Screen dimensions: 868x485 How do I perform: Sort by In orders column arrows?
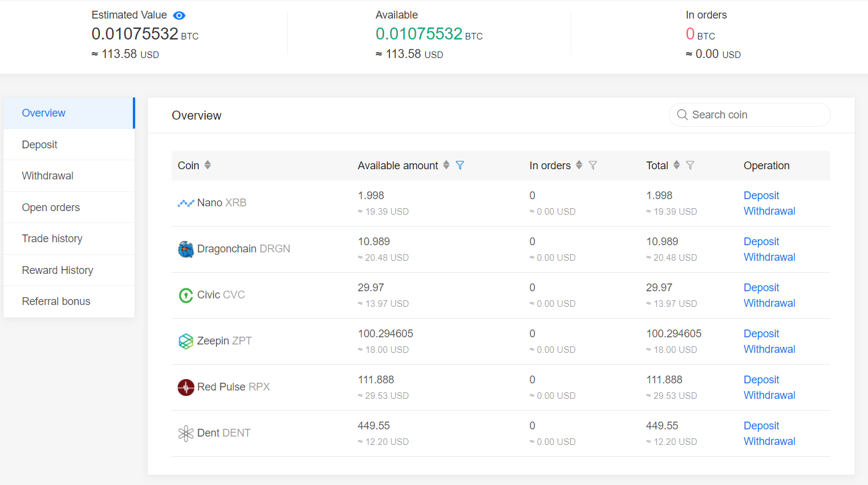point(579,165)
